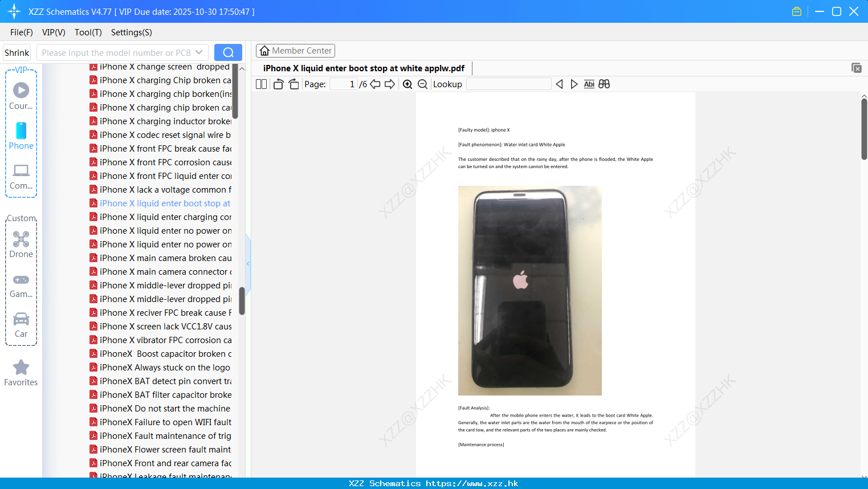Open the model number dropdown
This screenshot has height=489, width=868.
point(199,52)
